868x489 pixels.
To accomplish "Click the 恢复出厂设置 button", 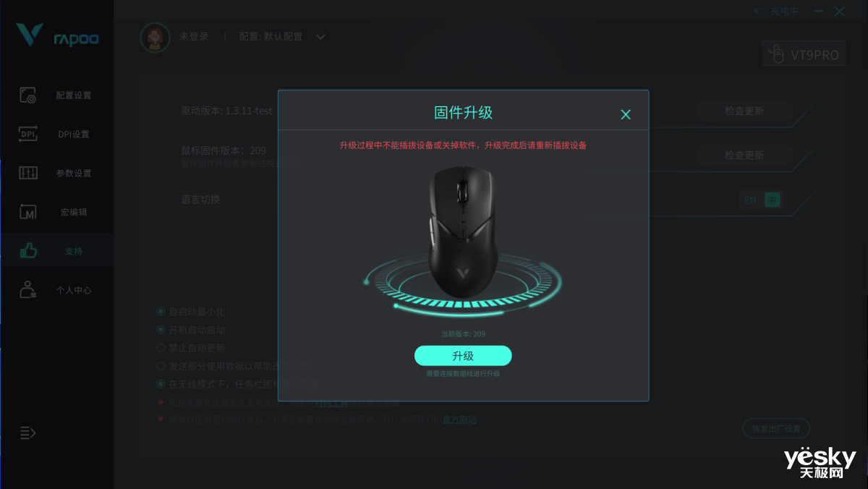I will [x=776, y=428].
